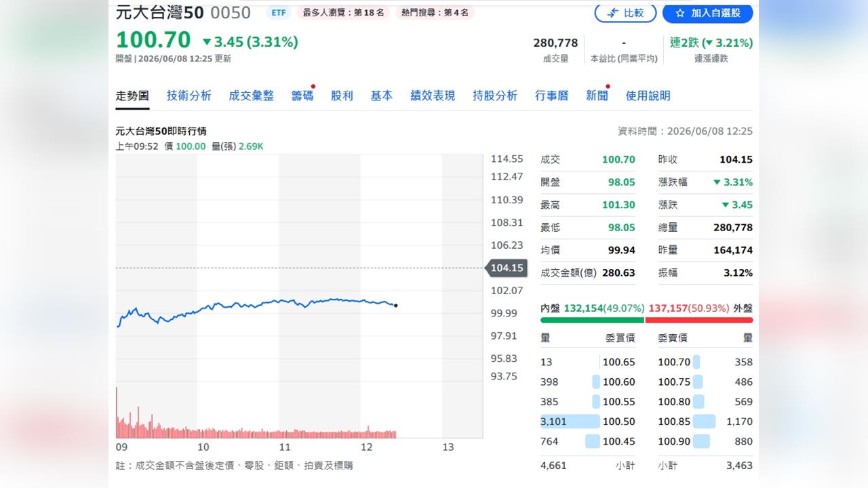Click the 104.15 previous close marker

click(x=507, y=268)
